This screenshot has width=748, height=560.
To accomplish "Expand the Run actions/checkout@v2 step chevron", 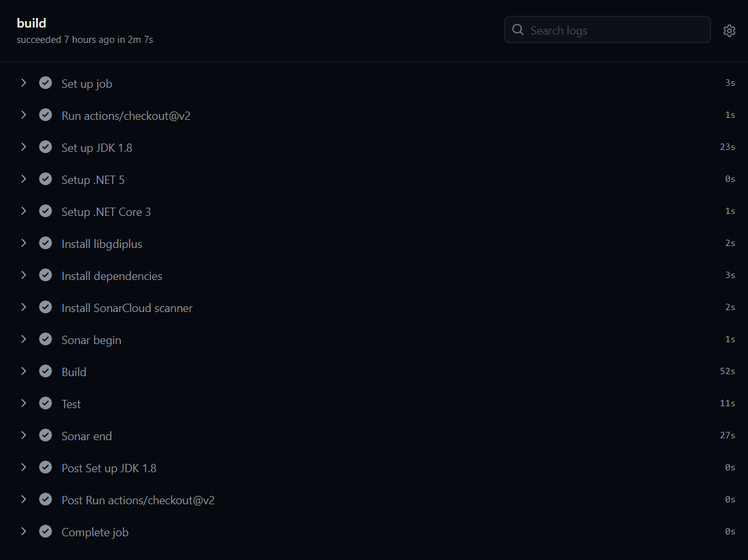I will (x=23, y=115).
